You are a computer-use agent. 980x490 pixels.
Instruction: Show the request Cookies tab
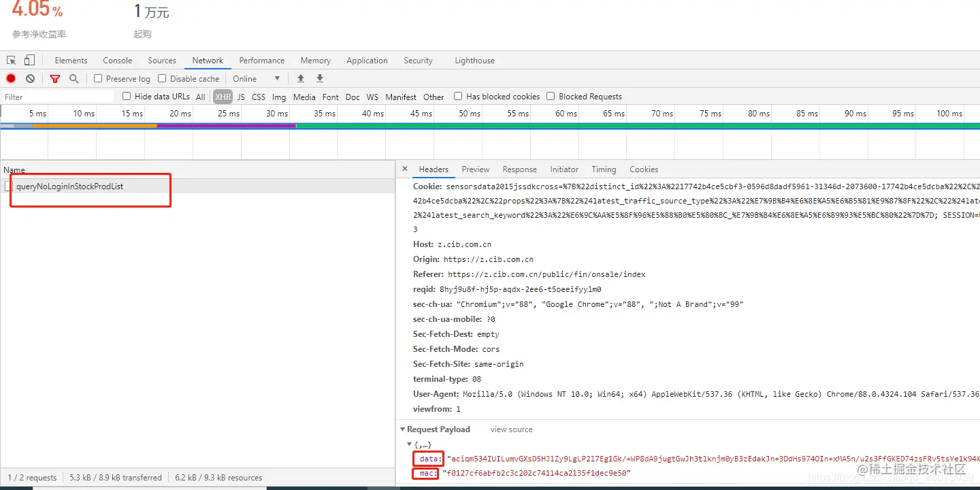pyautogui.click(x=644, y=169)
